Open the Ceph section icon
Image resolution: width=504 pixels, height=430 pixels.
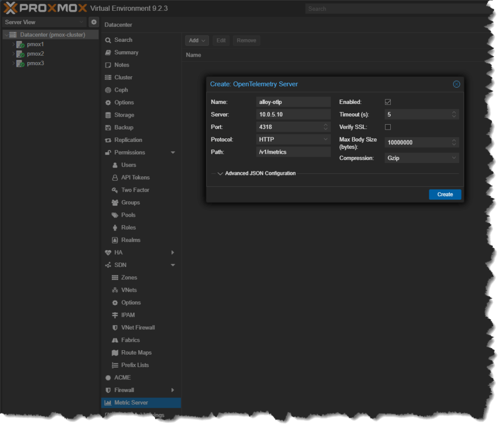108,90
